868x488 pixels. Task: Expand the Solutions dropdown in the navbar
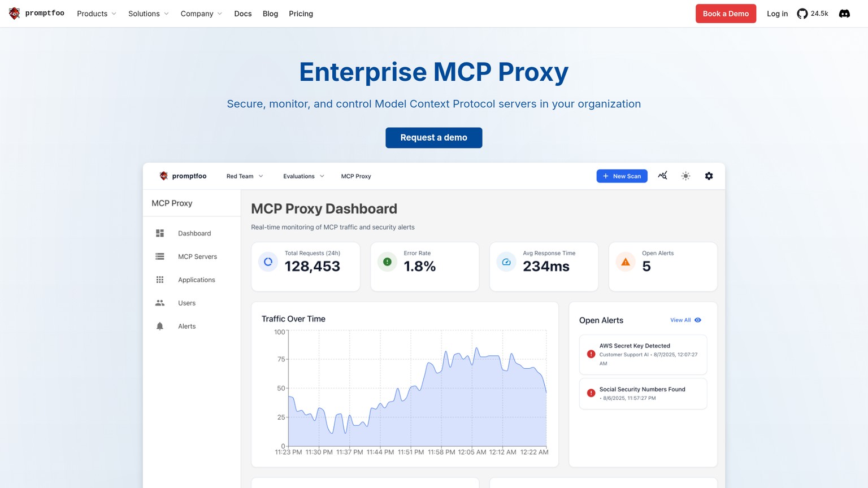click(x=149, y=14)
